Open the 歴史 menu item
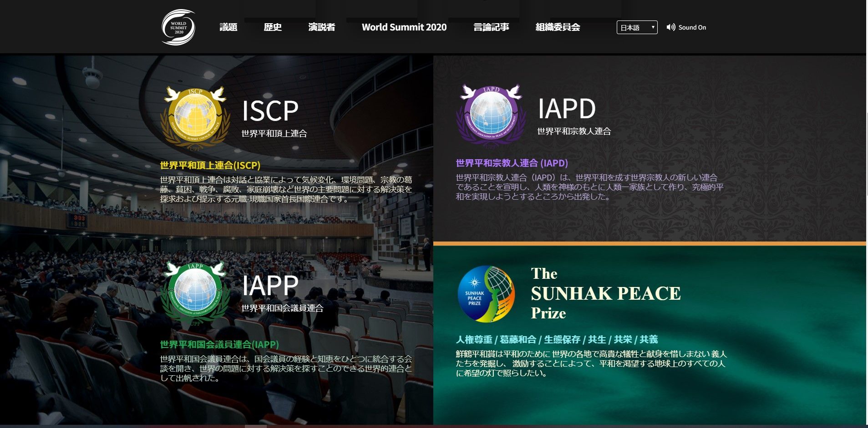Screen dimensions: 868x428 pos(273,27)
